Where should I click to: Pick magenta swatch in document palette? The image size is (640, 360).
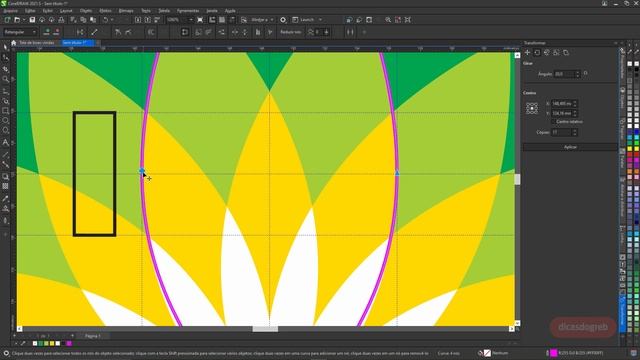coord(69,344)
